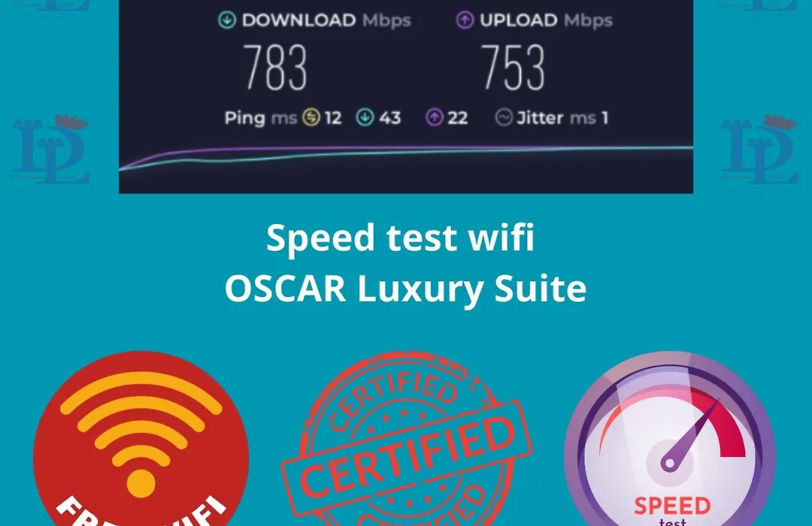
Task: Click the purple Speed test gauge icon
Action: [670, 439]
